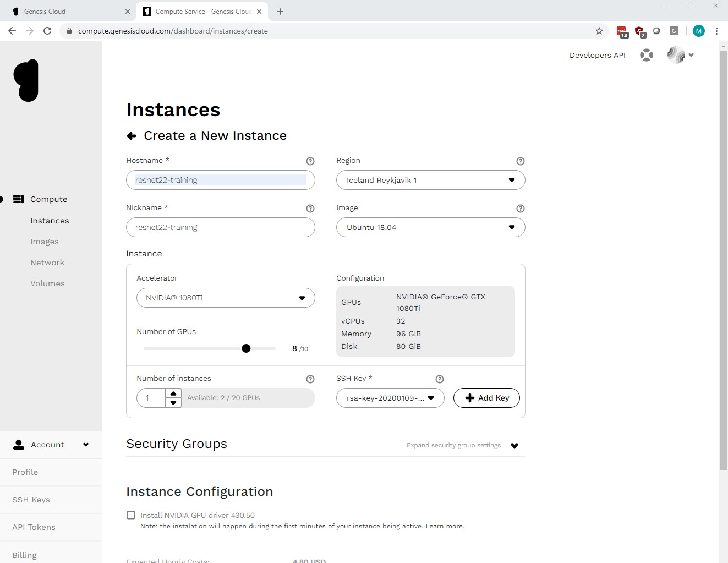728x563 pixels.
Task: Open SSH Key help question mark icon
Action: pyautogui.click(x=440, y=379)
